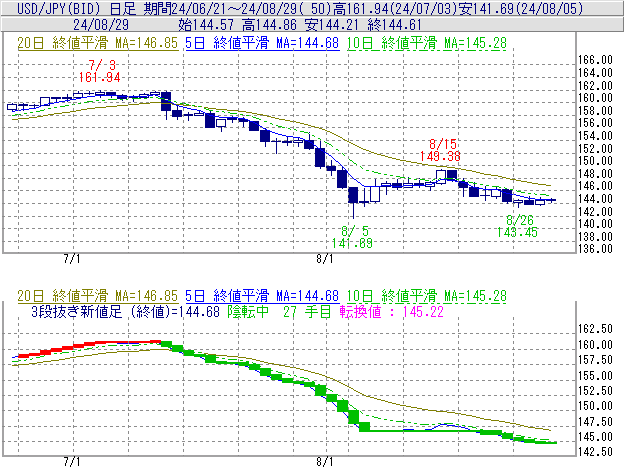Click the 転換値 : 145.22 text
The width and height of the screenshot is (624, 475).
coord(392,311)
